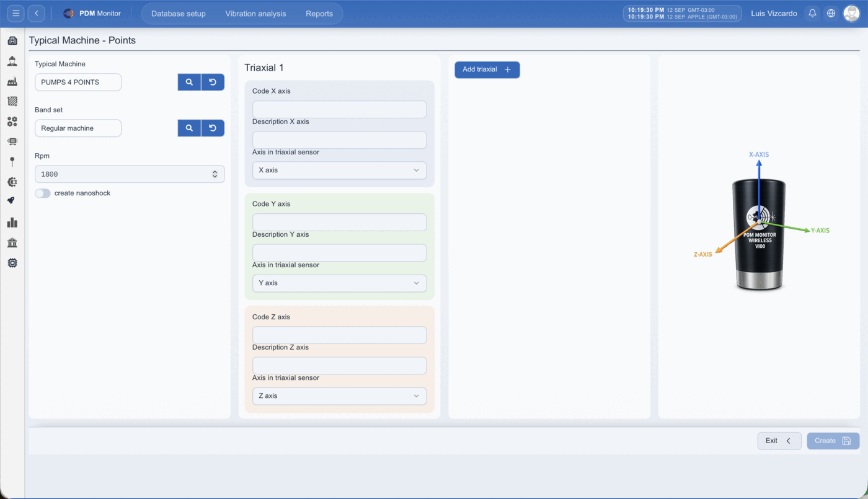Open the notifications bell
The width and height of the screenshot is (868, 499).
tap(812, 13)
